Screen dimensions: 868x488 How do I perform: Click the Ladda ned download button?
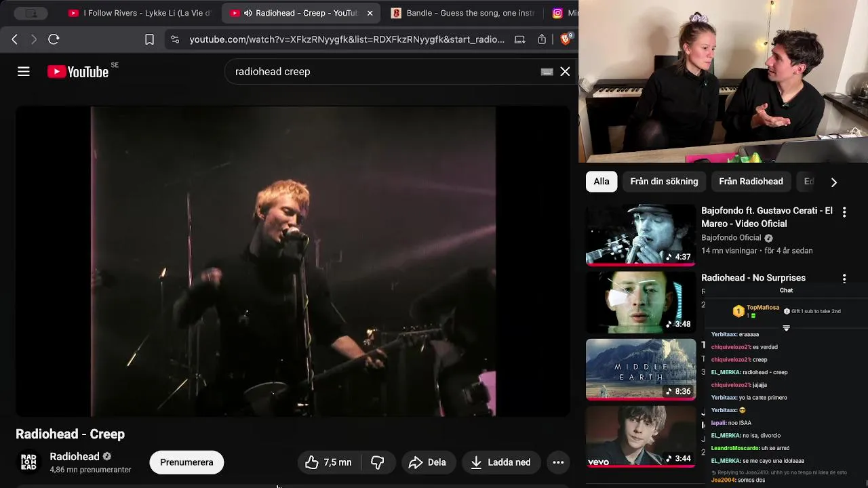pyautogui.click(x=501, y=462)
